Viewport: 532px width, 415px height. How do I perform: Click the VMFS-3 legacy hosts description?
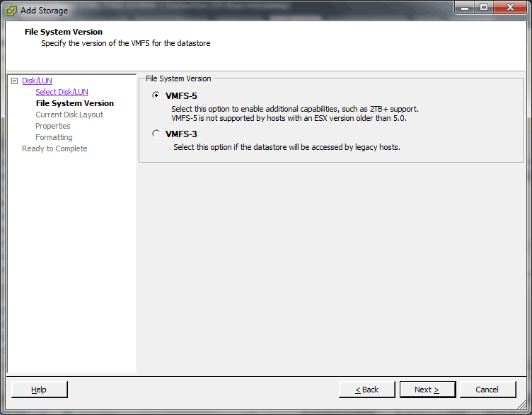(287, 147)
